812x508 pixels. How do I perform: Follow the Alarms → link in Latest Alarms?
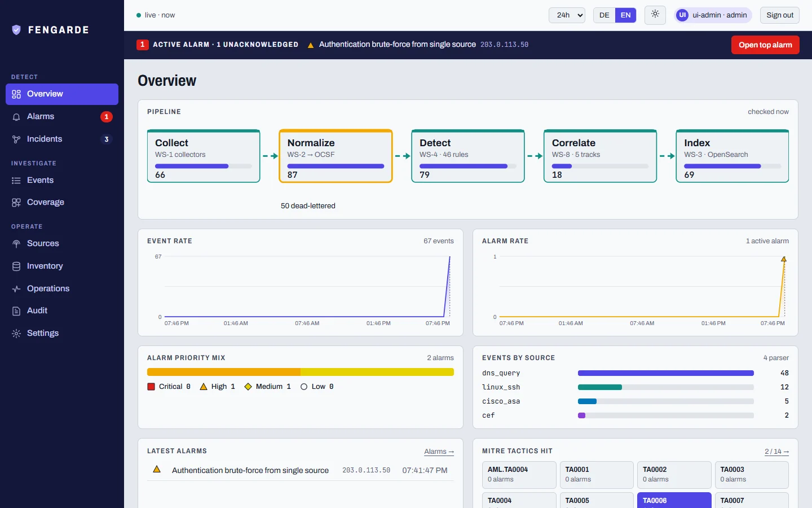(439, 452)
